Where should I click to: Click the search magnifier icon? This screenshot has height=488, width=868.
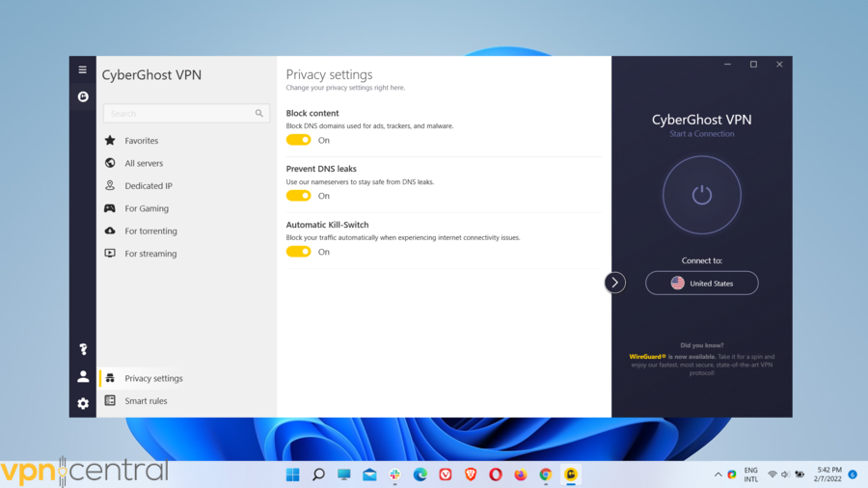pyautogui.click(x=259, y=114)
